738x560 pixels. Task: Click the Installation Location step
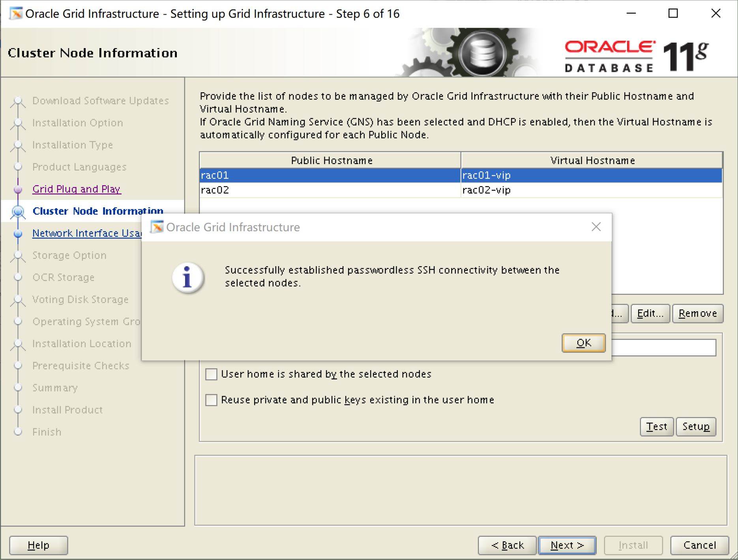82,343
